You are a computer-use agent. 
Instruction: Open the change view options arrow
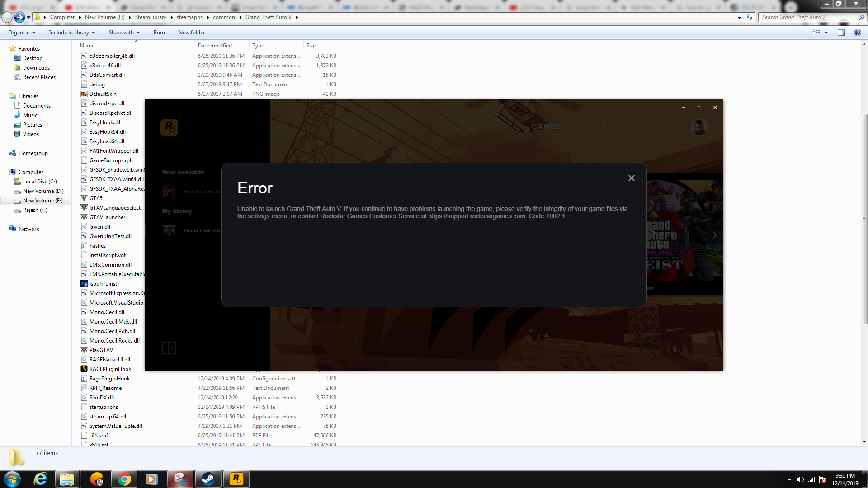826,33
